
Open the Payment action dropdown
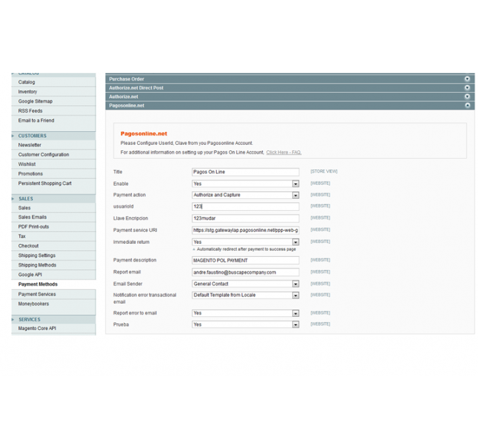coord(245,195)
